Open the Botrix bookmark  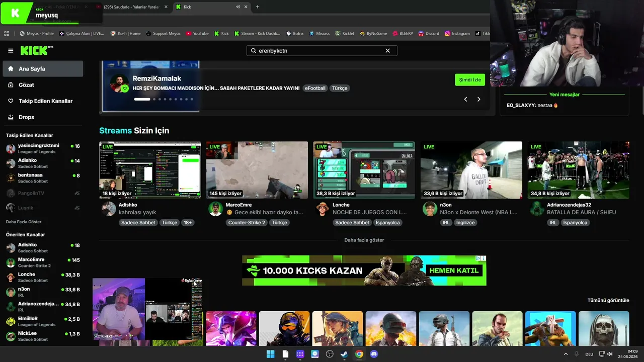pos(295,34)
